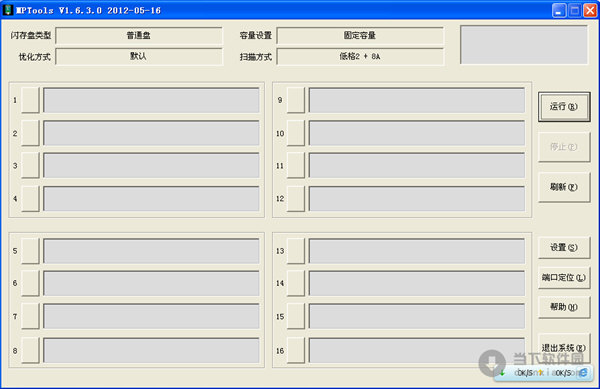Click the port 8 status button
Image resolution: width=600 pixels, height=389 pixels.
pyautogui.click(x=30, y=350)
